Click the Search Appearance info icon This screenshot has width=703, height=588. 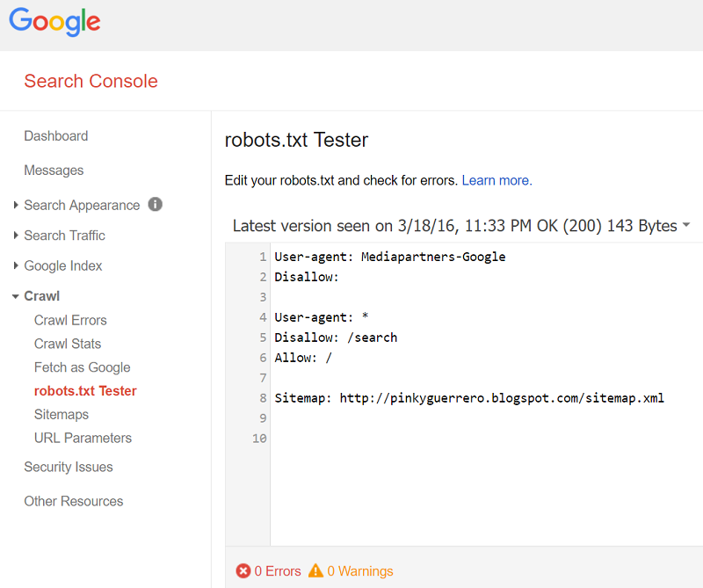pyautogui.click(x=156, y=205)
